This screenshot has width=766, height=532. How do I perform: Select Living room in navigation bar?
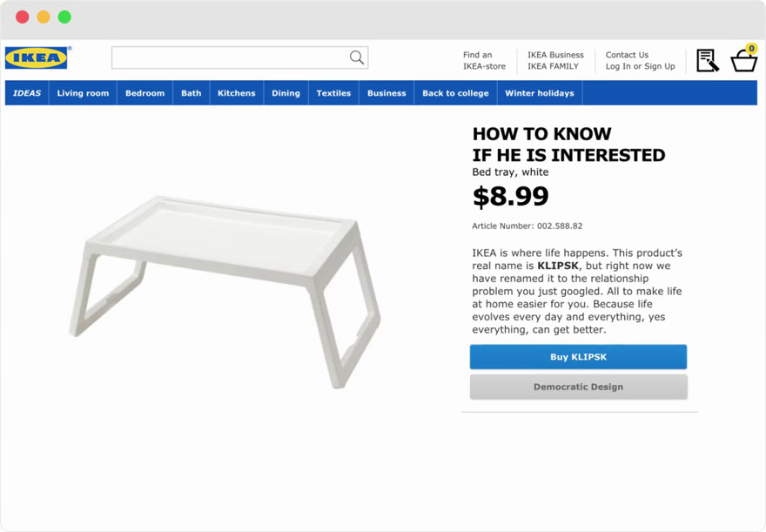83,93
